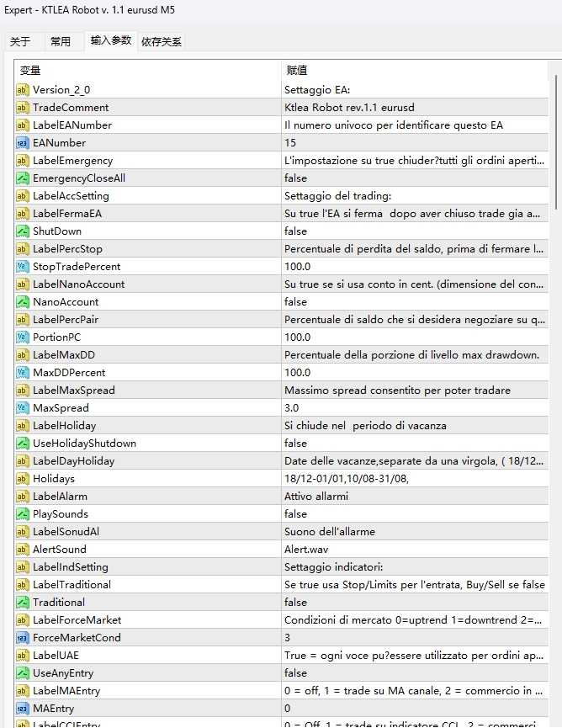Edit PortionPC value 100.0
Viewport: 562px width, 728px height.
click(x=415, y=337)
